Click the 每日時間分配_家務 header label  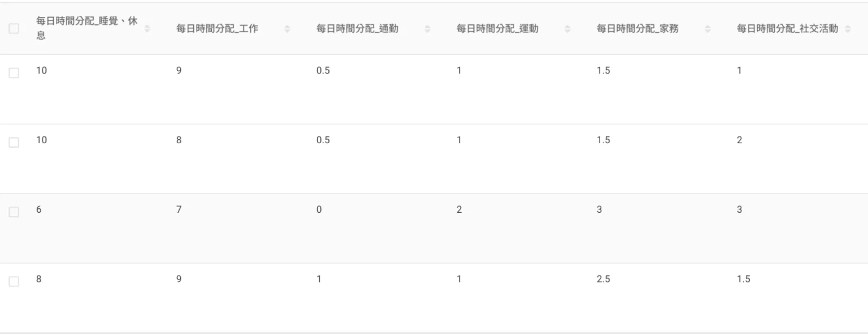coord(638,28)
